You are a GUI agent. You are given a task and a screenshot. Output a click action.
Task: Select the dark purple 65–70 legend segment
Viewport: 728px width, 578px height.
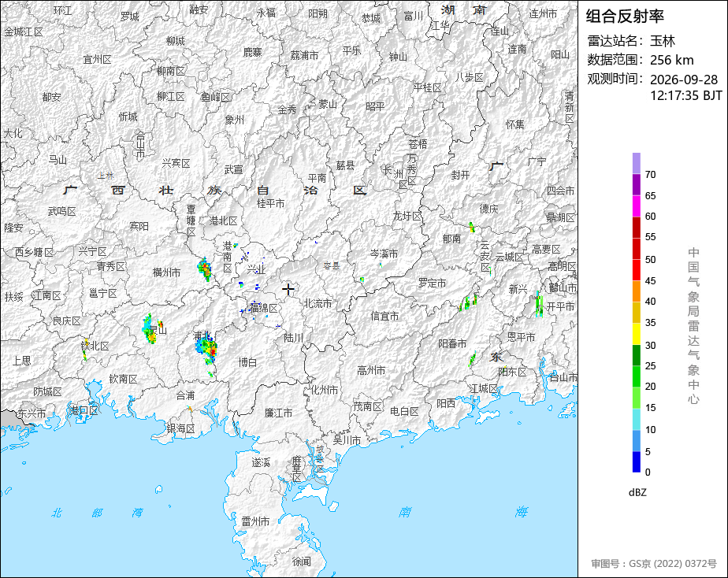point(636,184)
